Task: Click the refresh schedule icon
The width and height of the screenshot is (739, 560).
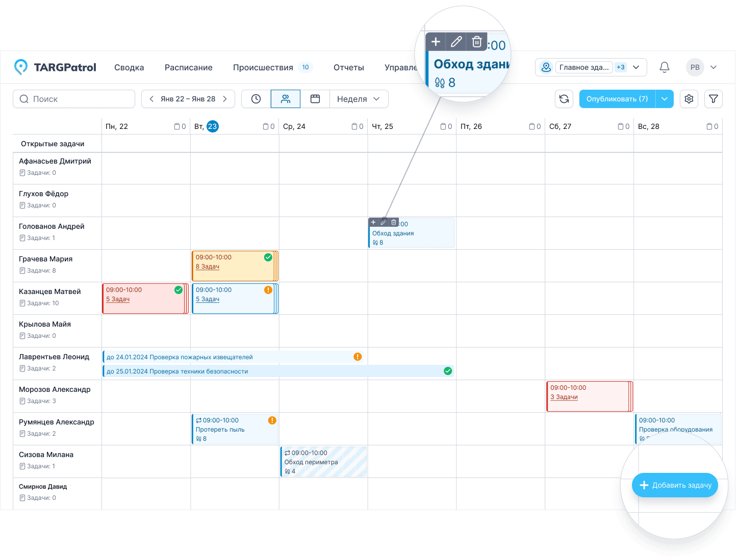Action: coord(564,99)
